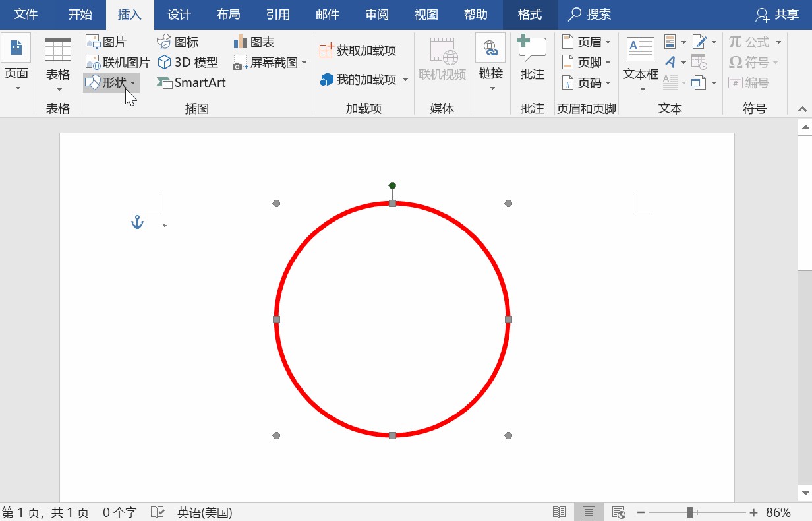Viewport: 812px width, 521px height.
Task: Enable web layout view in status bar
Action: coord(618,512)
